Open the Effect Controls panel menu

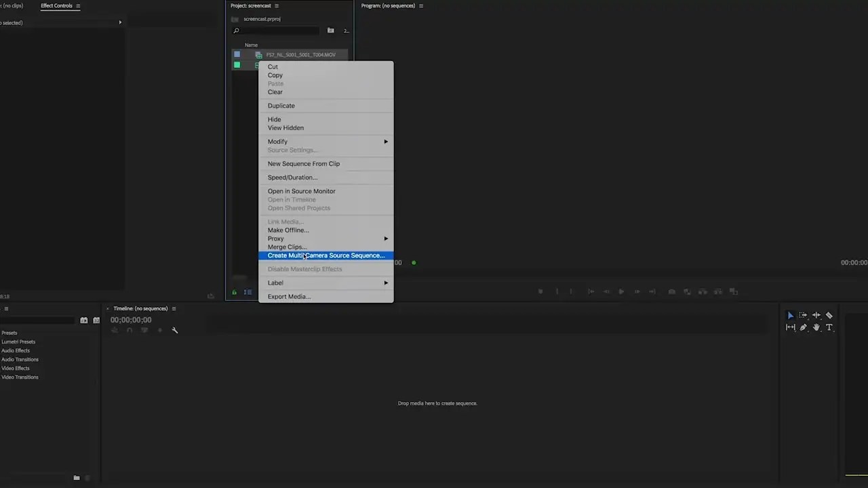point(78,6)
